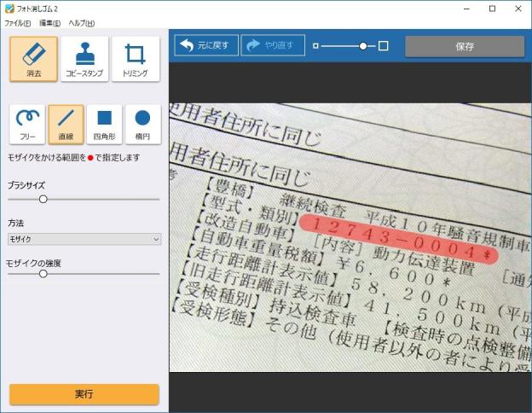Choose the 四角形 rectangle mode
The width and height of the screenshot is (532, 413).
[x=105, y=125]
